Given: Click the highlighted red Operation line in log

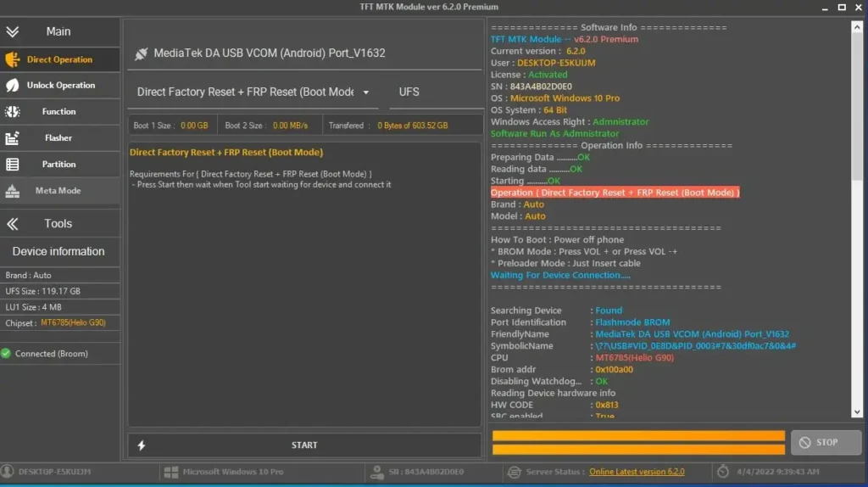Looking at the screenshot, I should [615, 193].
